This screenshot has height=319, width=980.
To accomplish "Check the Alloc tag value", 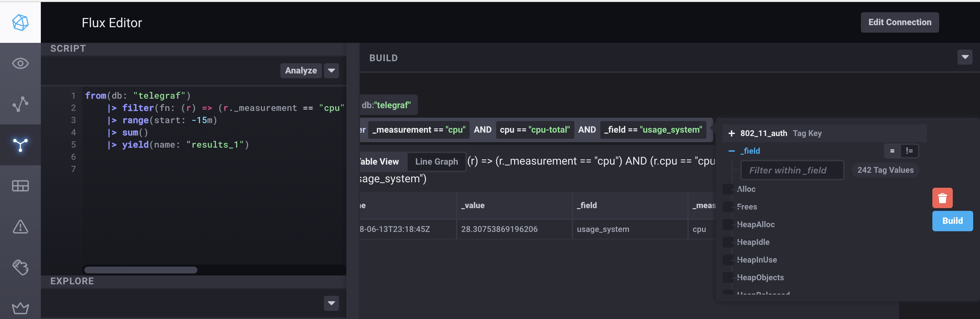I will pyautogui.click(x=728, y=189).
